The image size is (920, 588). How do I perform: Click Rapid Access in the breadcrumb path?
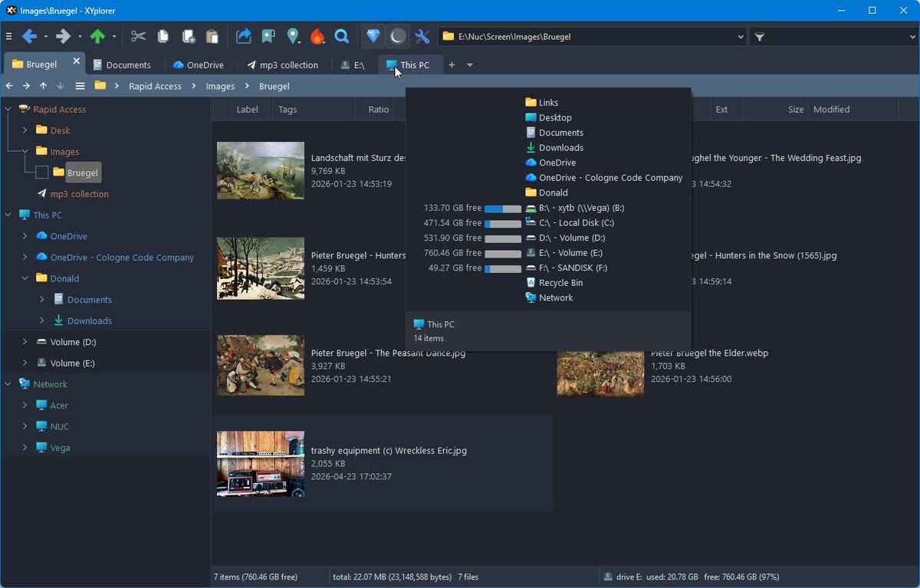click(155, 87)
